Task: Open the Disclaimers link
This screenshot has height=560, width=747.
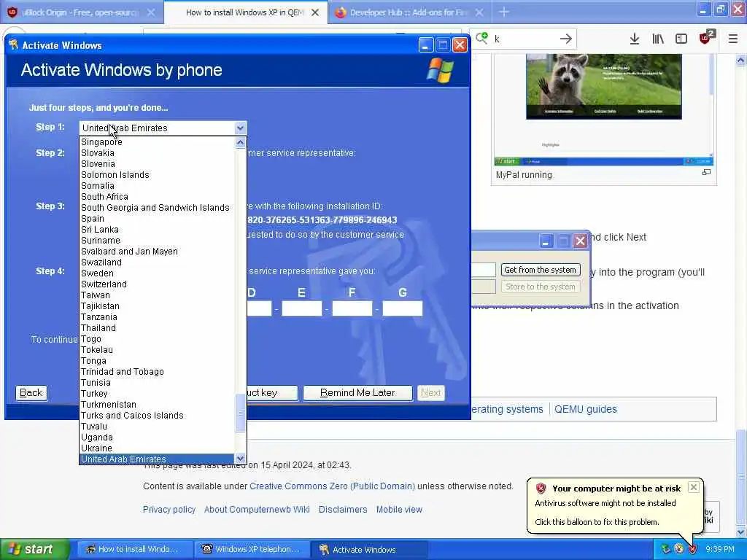Action: (x=343, y=510)
